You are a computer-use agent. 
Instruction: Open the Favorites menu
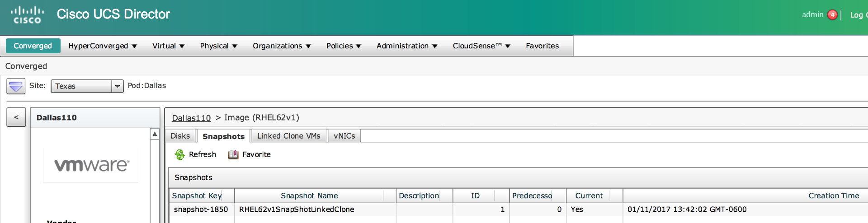542,46
